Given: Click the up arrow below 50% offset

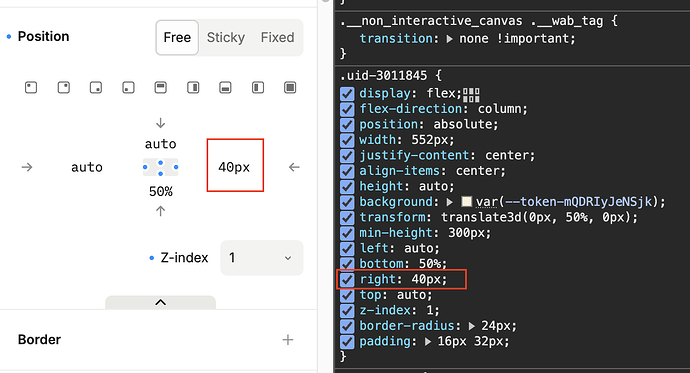Looking at the screenshot, I should [161, 211].
